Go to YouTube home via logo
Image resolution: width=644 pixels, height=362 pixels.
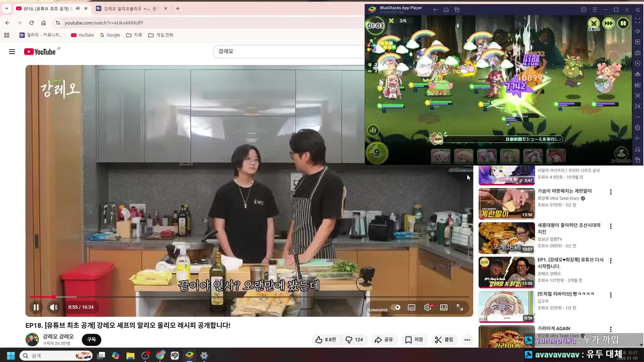40,52
